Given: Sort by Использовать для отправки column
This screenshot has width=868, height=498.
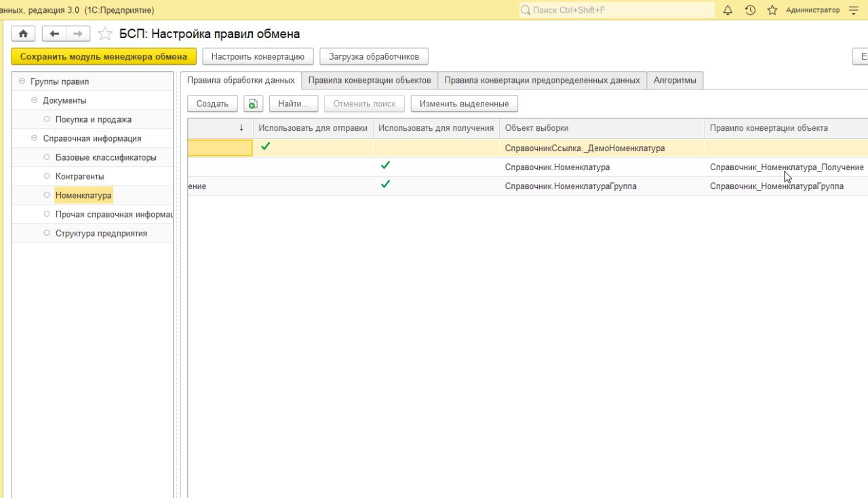Looking at the screenshot, I should pos(313,127).
